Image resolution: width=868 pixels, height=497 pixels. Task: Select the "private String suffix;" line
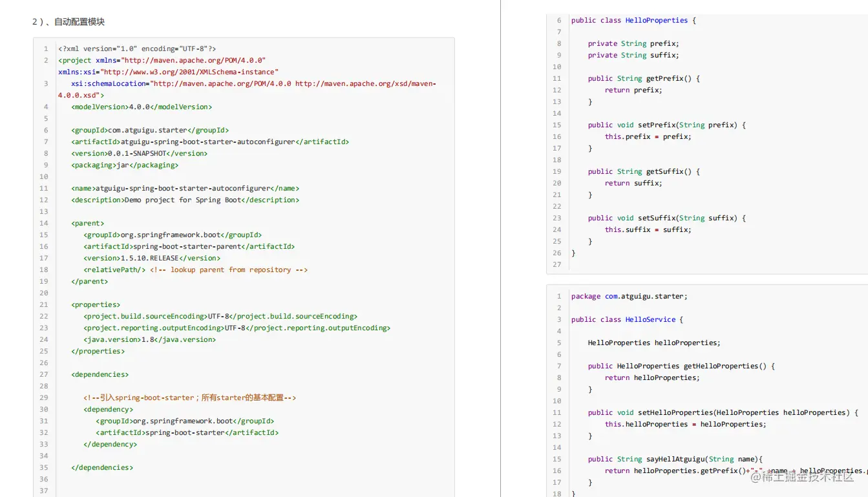634,55
